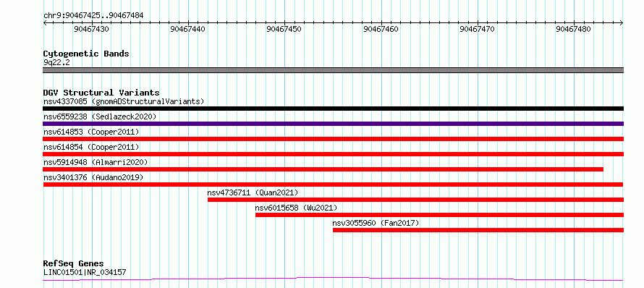The image size is (644, 288).
Task: Click the DGV Structural Variants track title
Action: tap(101, 93)
